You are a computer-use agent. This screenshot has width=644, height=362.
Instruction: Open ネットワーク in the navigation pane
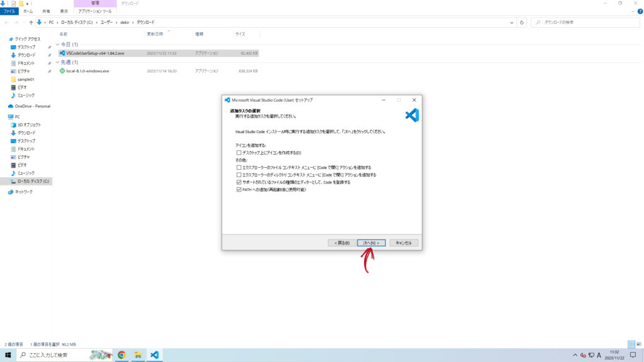coord(24,192)
